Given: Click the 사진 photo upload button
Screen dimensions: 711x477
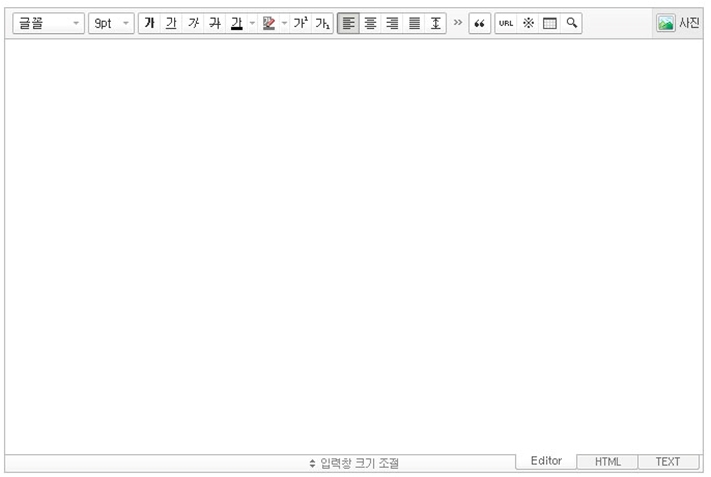Looking at the screenshot, I should (x=678, y=24).
